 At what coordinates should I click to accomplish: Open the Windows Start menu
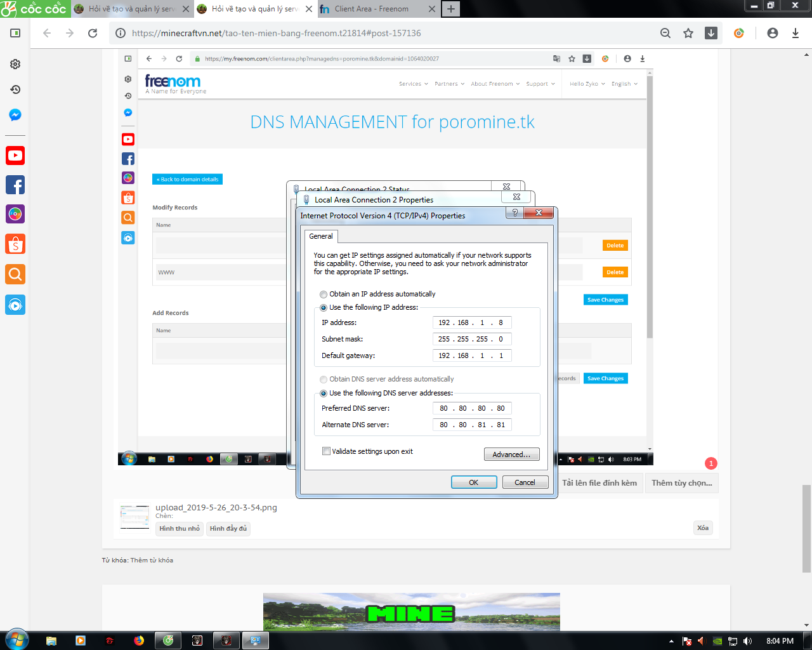16,640
